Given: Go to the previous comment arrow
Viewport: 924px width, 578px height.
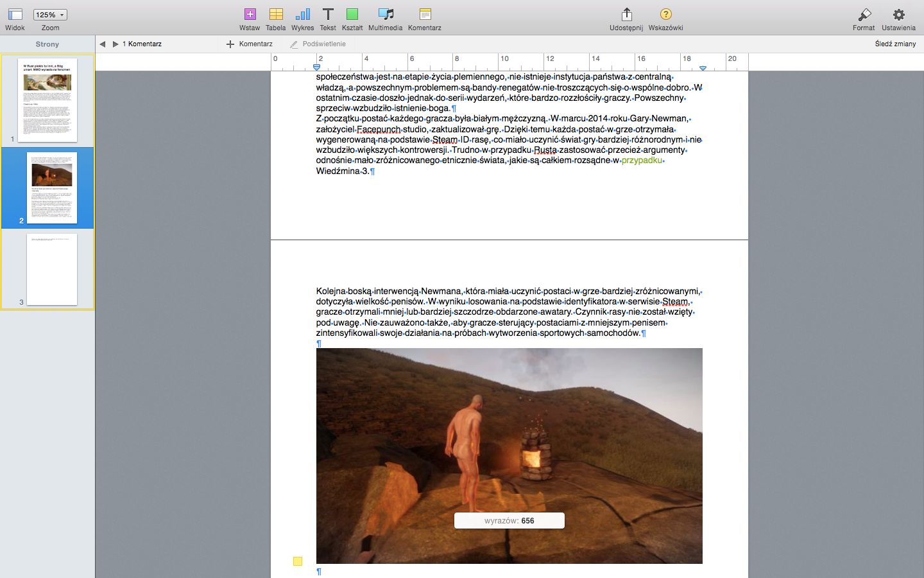Looking at the screenshot, I should (x=103, y=44).
